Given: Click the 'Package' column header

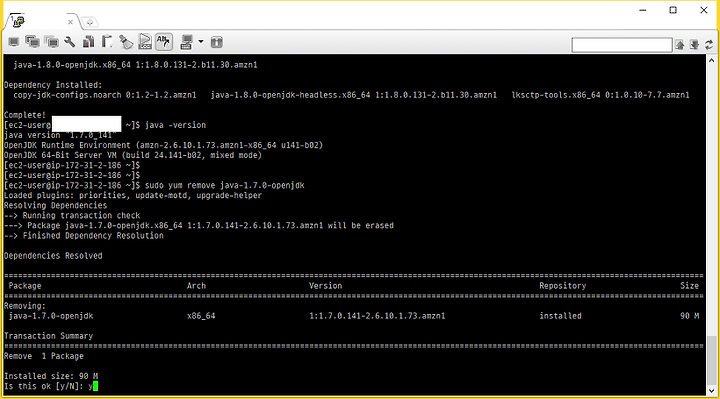Looking at the screenshot, I should [x=25, y=286].
